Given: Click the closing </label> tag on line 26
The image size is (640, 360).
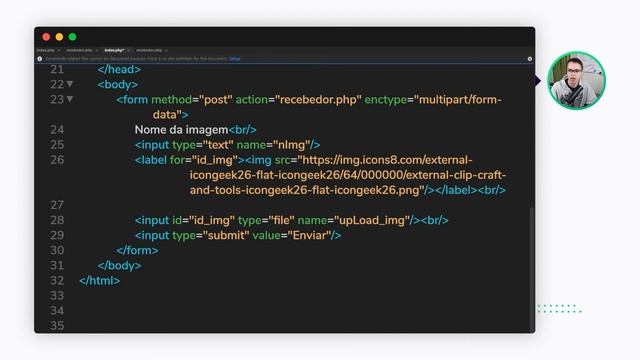Looking at the screenshot, I should pos(456,190).
